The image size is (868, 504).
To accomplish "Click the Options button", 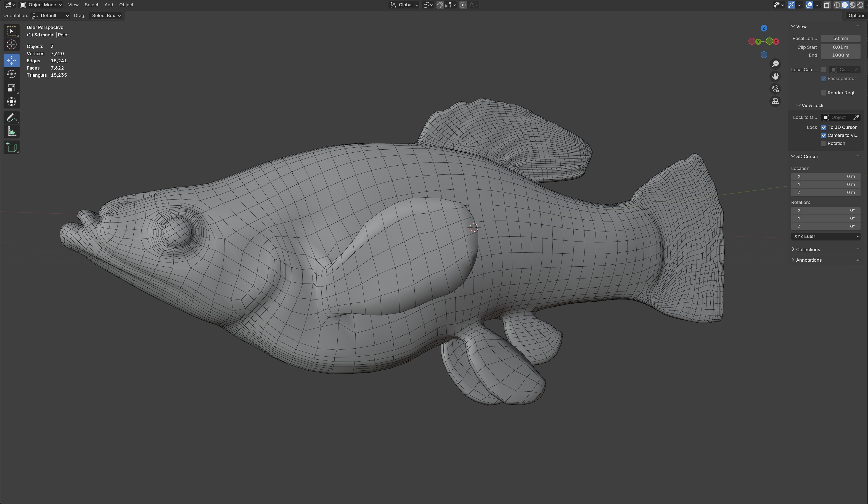I will click(x=856, y=15).
